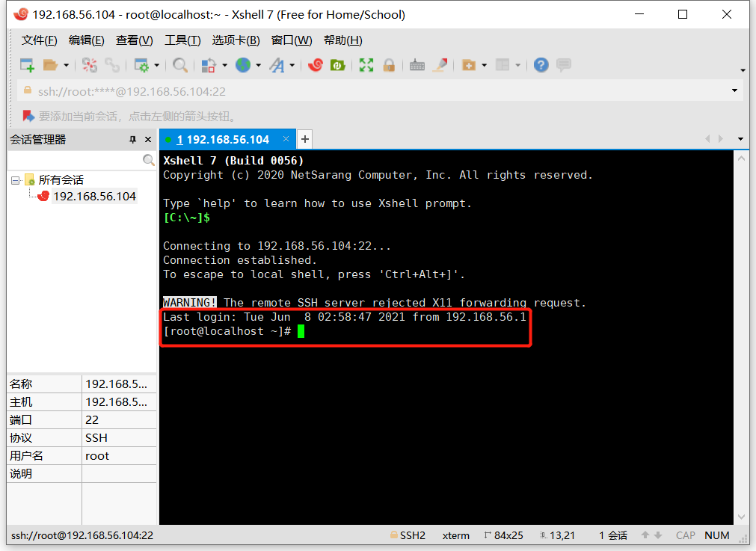Open dropdown beside layout arrangement icon
This screenshot has height=551, width=756.
coord(517,65)
